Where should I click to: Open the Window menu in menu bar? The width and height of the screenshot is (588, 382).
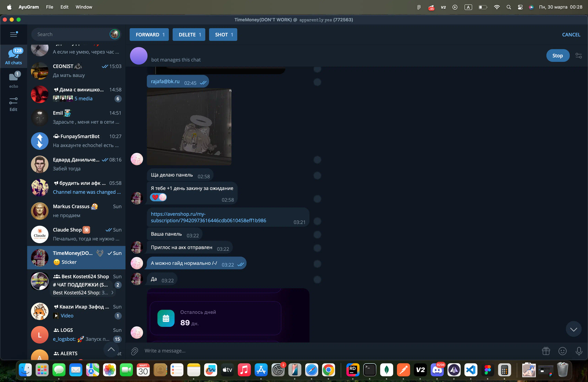pos(84,7)
